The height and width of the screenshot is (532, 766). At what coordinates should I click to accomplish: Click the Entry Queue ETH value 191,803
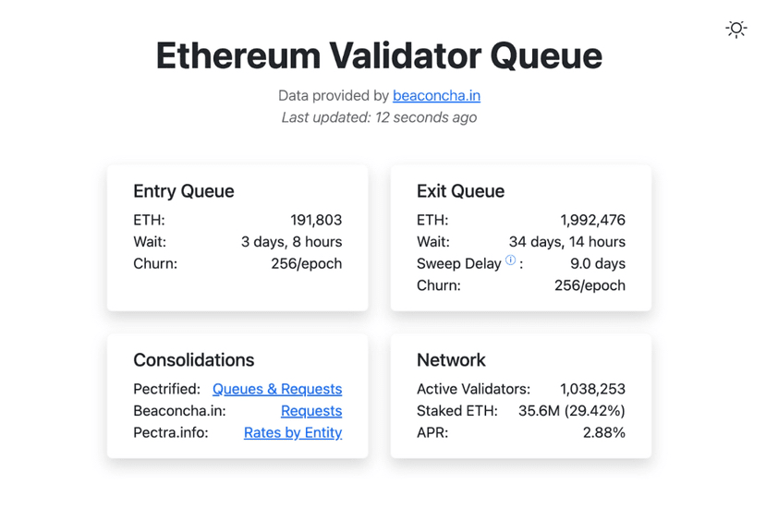pyautogui.click(x=316, y=220)
